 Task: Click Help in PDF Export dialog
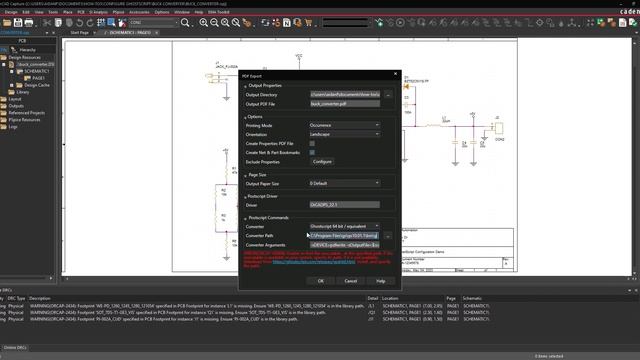click(x=381, y=281)
